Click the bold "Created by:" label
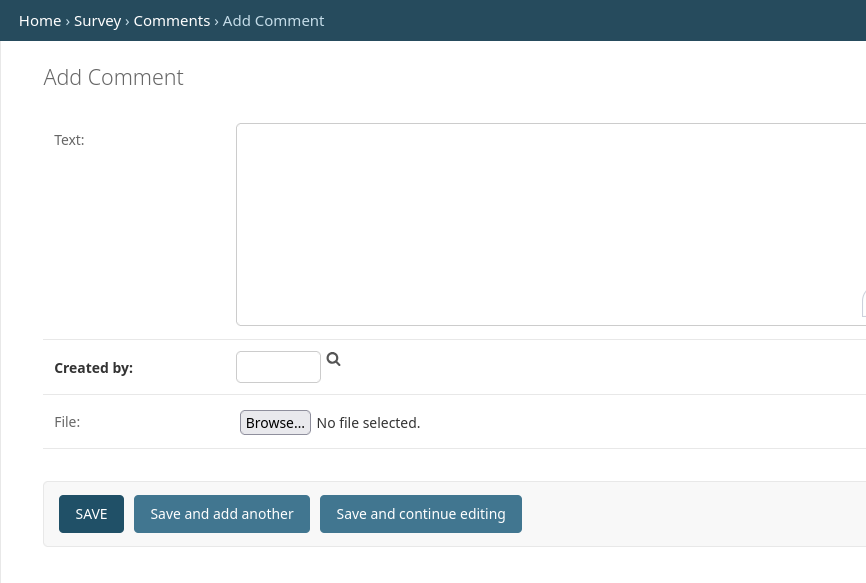The height and width of the screenshot is (583, 866). (93, 368)
